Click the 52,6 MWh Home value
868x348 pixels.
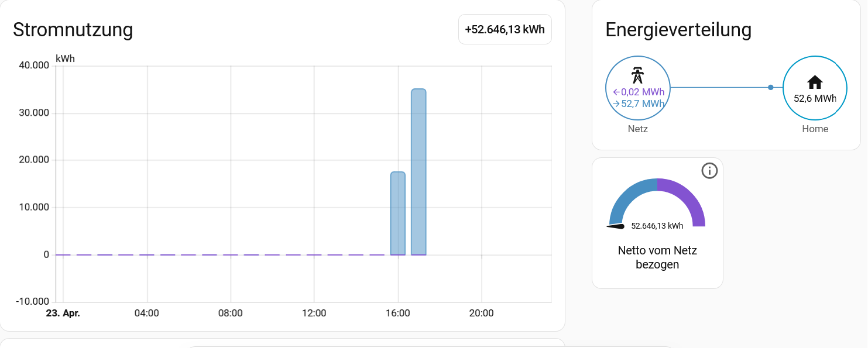point(815,99)
